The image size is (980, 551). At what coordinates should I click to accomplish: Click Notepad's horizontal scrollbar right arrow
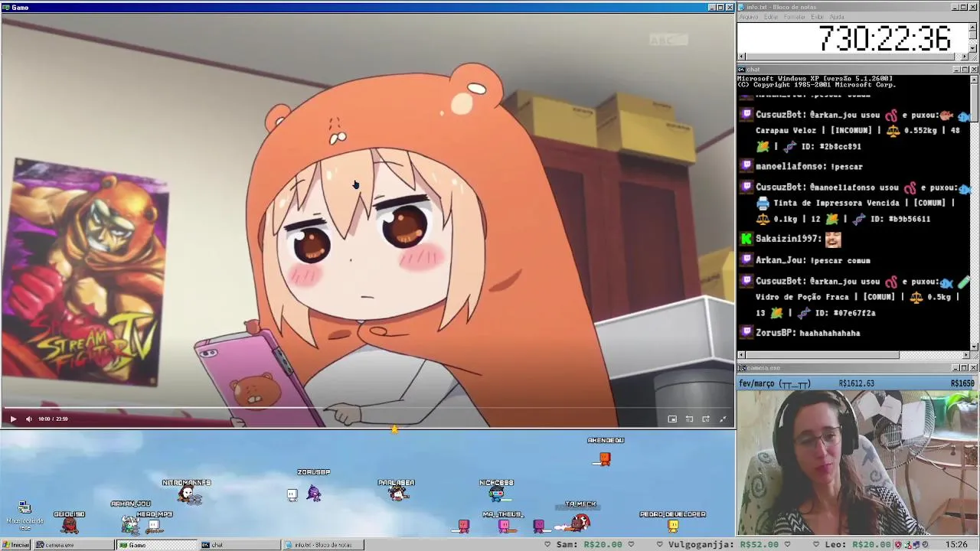tap(965, 57)
